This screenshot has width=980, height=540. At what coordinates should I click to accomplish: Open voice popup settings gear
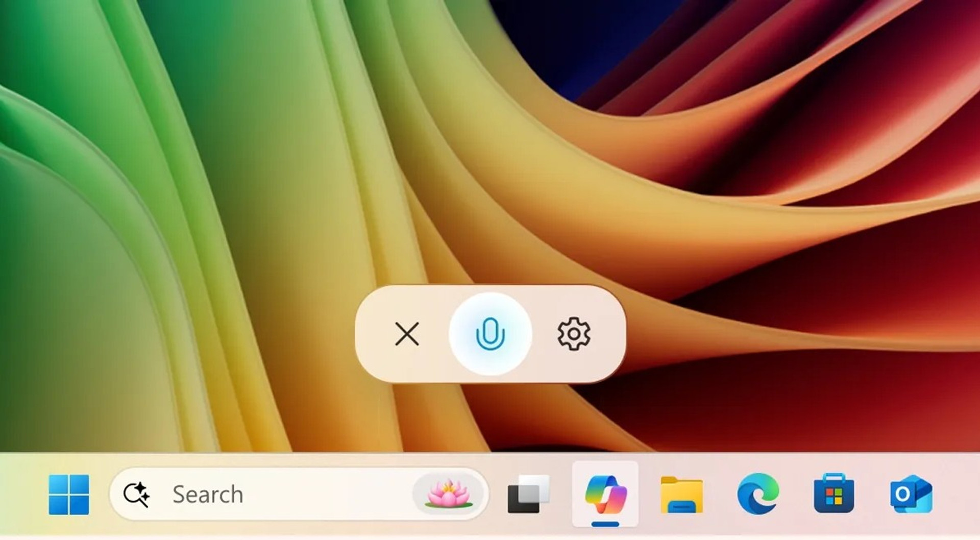[x=574, y=334]
